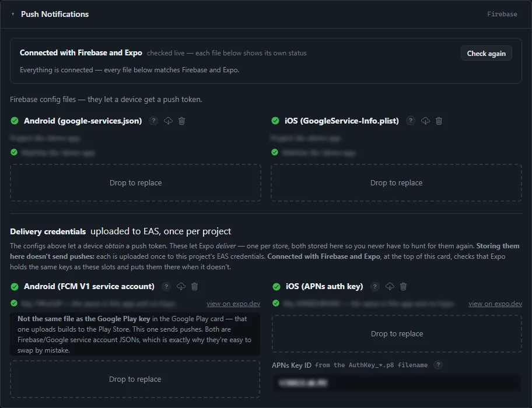
Task: Click the Android (FCM V1 service account) label
Action: pyautogui.click(x=89, y=287)
